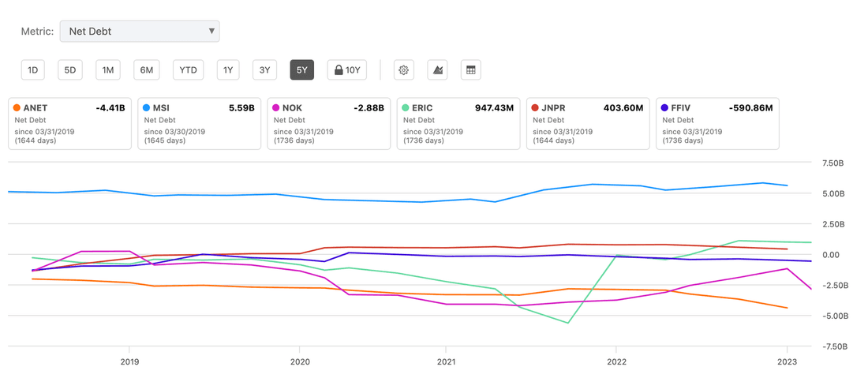The height and width of the screenshot is (378, 868).
Task: Select the 1M time range
Action: [x=107, y=70]
